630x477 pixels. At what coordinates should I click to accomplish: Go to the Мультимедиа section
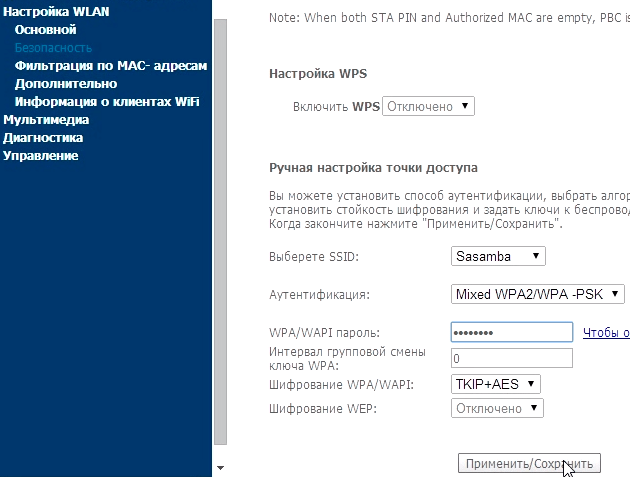pyautogui.click(x=46, y=120)
